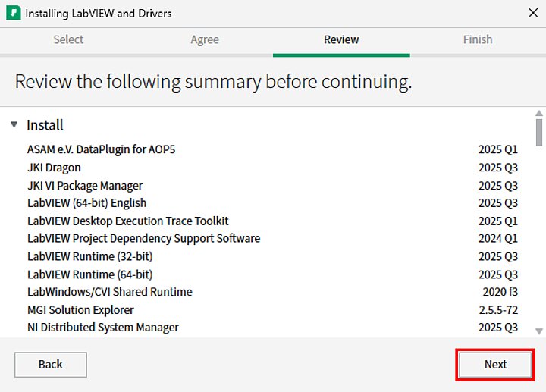Click the scrollbar up arrow
The width and height of the screenshot is (546, 392).
[539, 113]
